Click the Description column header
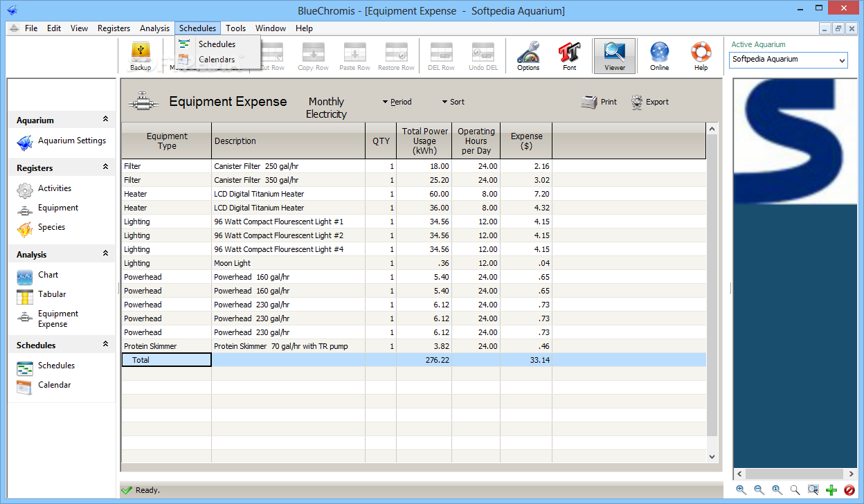The width and height of the screenshot is (864, 504). click(289, 141)
